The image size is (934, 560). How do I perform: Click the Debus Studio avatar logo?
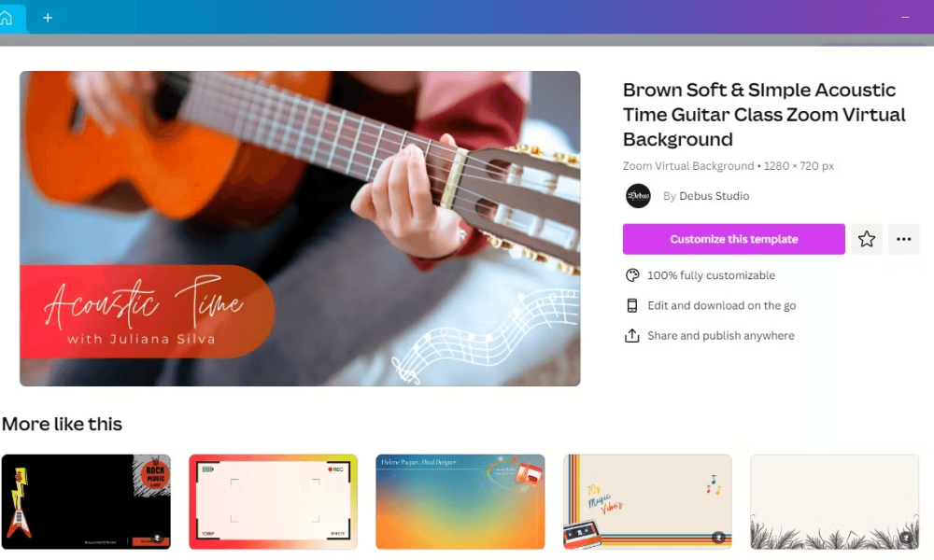(638, 196)
